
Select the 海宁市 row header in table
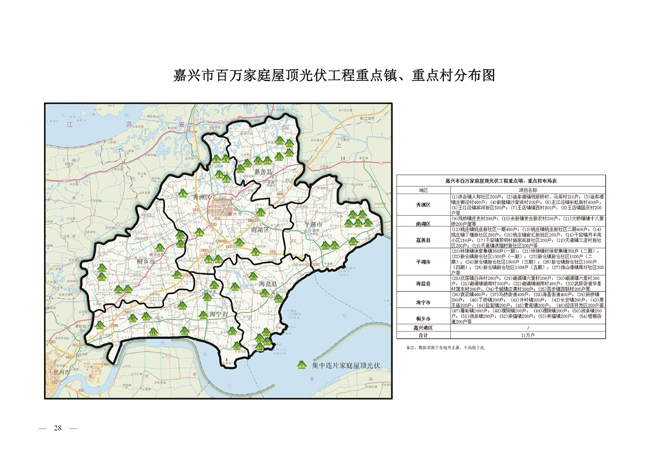423,300
